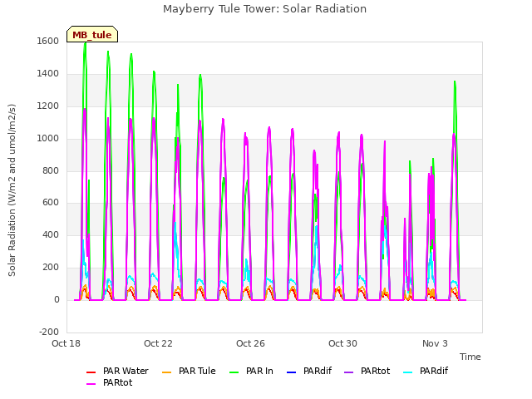Click the 800 y-axis tick label
The height and width of the screenshot is (399, 532).
pyautogui.click(x=51, y=170)
